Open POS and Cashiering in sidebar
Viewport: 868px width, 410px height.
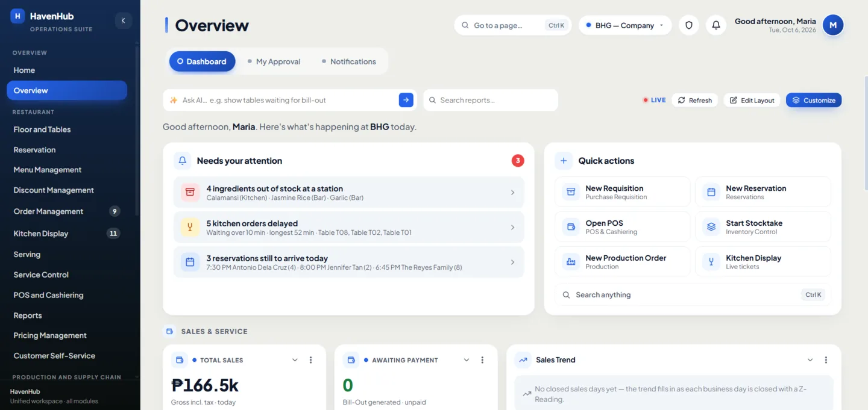[67, 295]
